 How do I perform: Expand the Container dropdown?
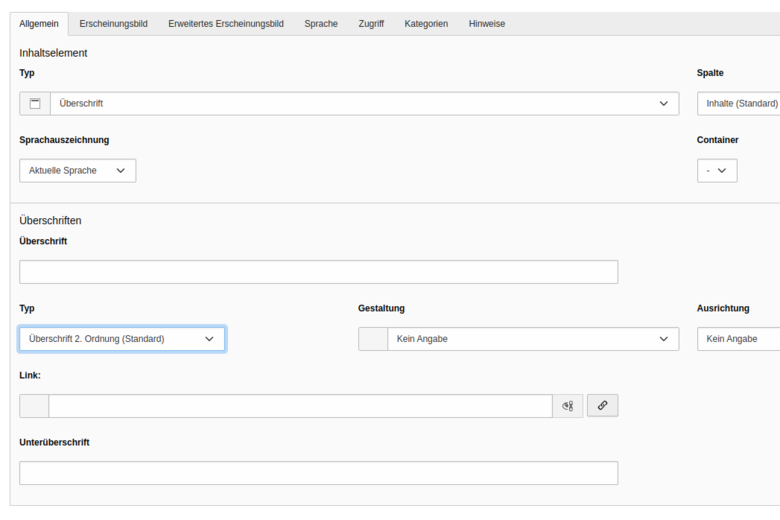[717, 171]
